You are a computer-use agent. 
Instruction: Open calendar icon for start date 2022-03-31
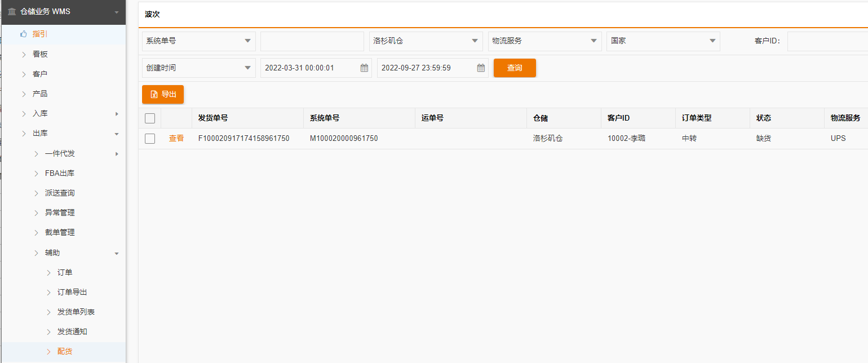(x=364, y=68)
